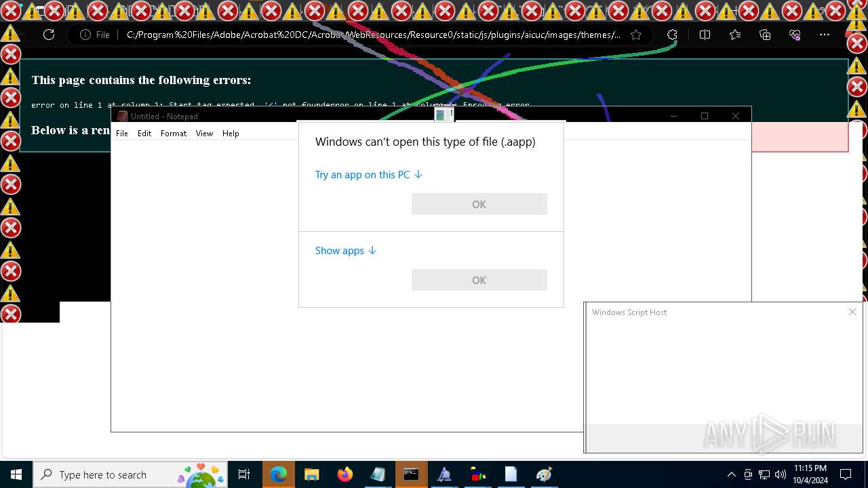
Task: Add this page to favorites star
Action: 636,35
